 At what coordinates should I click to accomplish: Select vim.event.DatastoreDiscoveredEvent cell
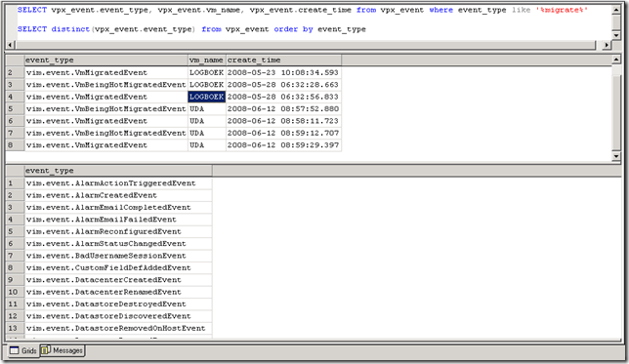coord(118,316)
